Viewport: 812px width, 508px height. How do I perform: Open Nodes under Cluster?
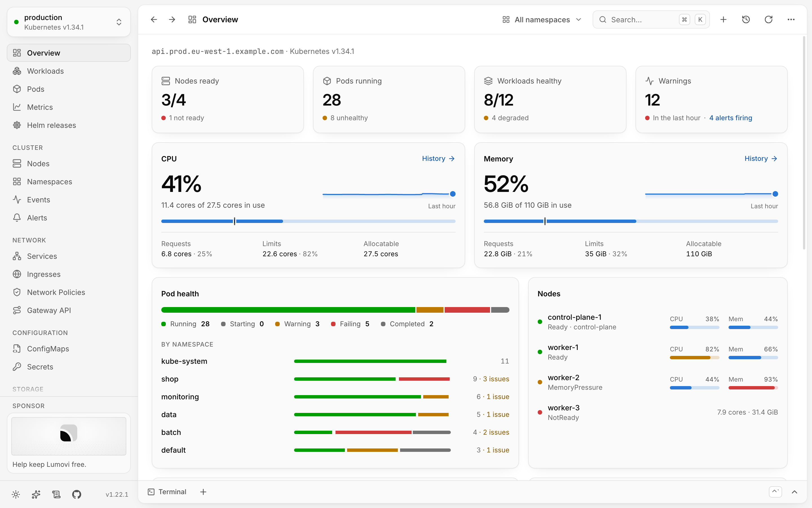(x=69, y=164)
